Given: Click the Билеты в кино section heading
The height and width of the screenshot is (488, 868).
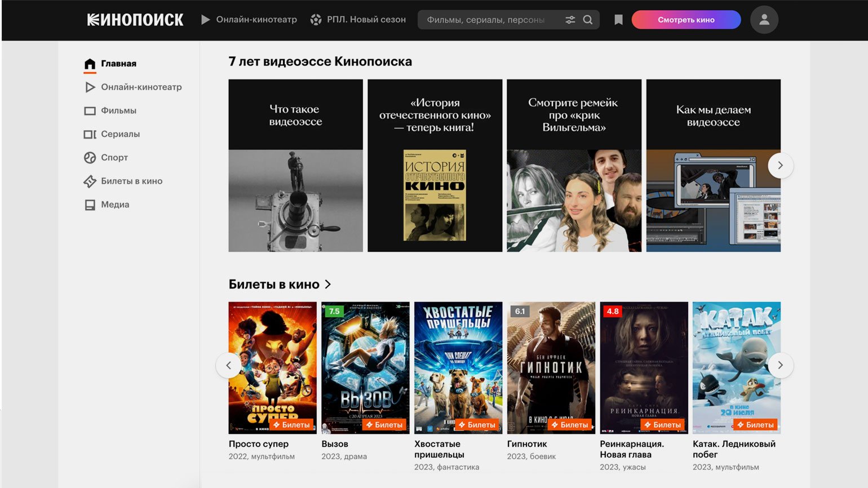Looking at the screenshot, I should tap(274, 285).
